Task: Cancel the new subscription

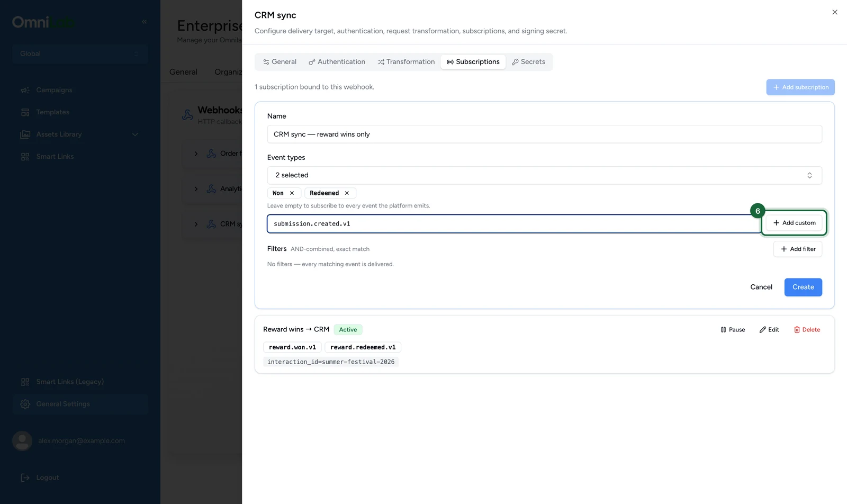Action: coord(761,287)
